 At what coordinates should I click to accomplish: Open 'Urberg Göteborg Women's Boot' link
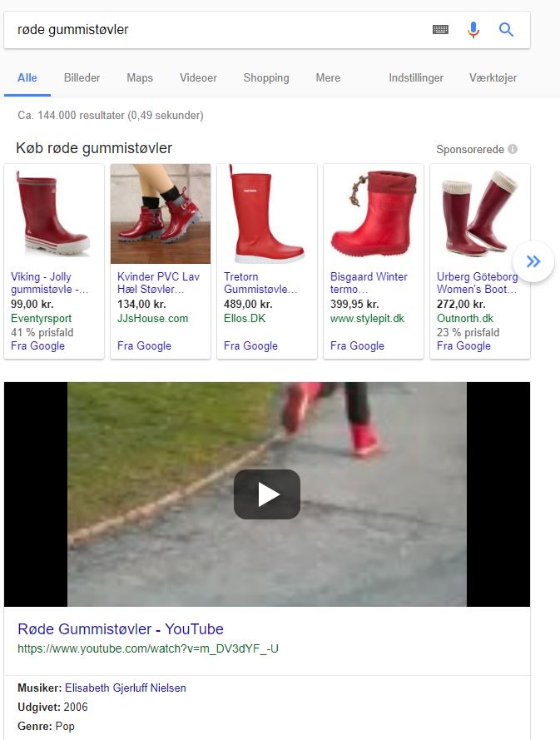478,283
